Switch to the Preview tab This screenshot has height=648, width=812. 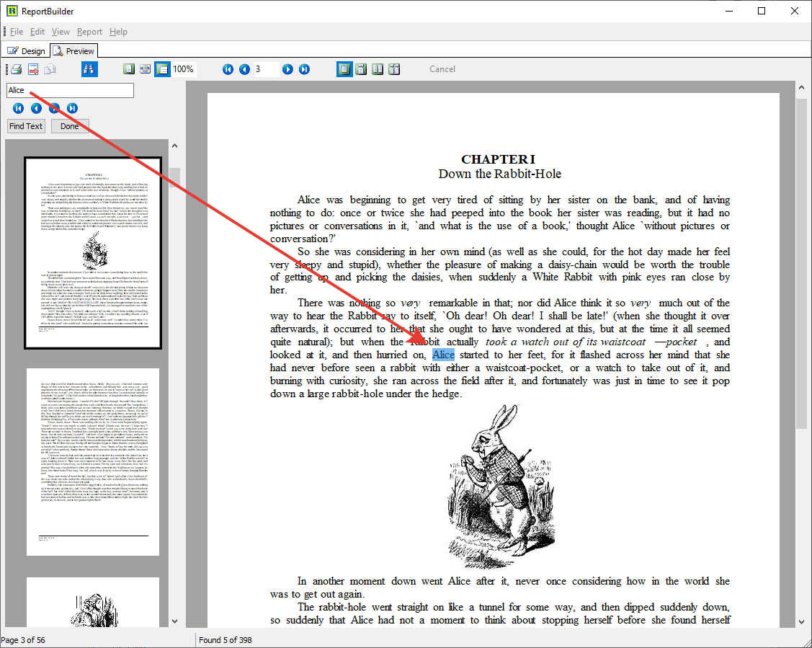(73, 50)
